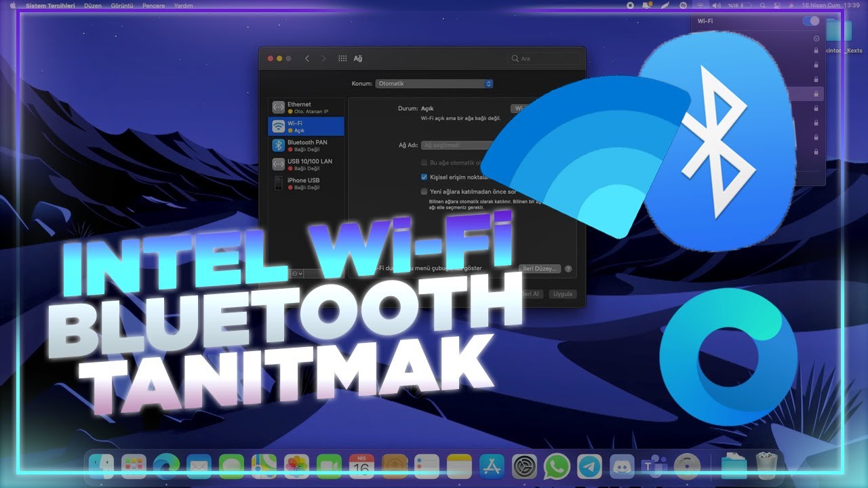The width and height of the screenshot is (868, 488).
Task: Open the Sistem Tercihleri menu
Action: (x=49, y=5)
